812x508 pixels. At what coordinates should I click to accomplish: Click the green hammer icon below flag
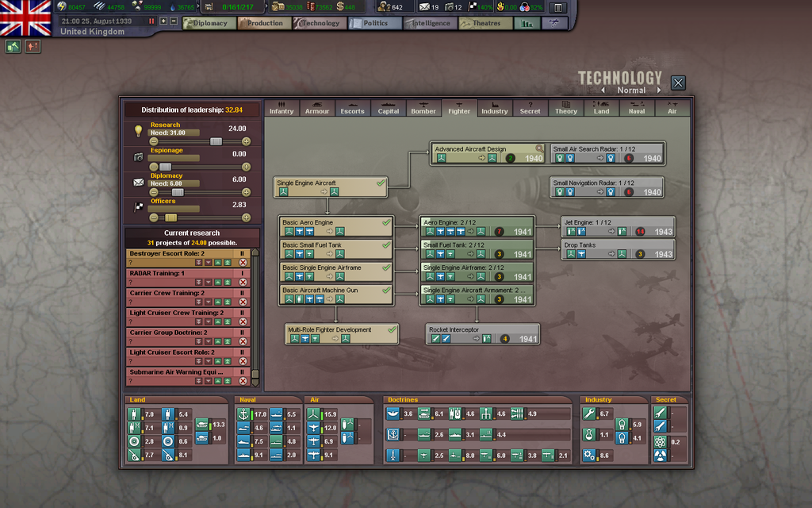tap(13, 47)
